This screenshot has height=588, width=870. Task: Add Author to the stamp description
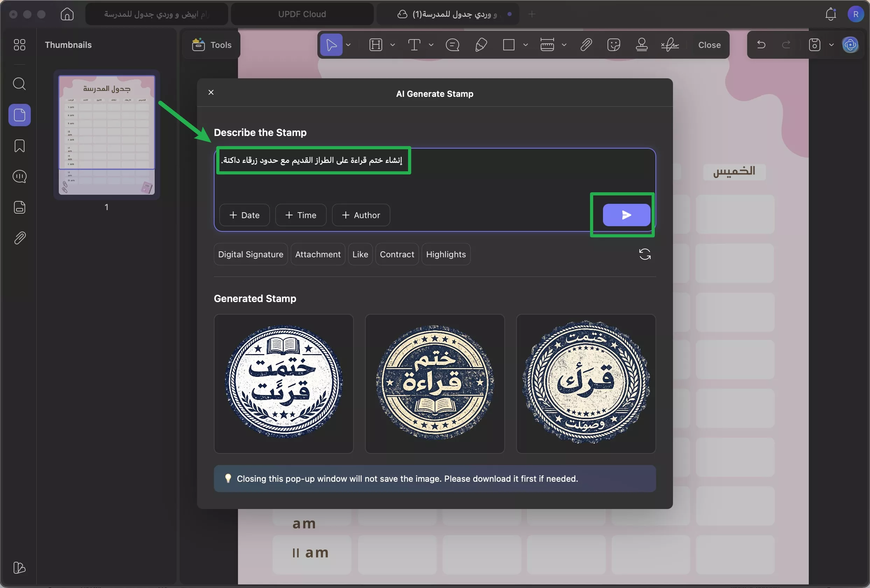pos(360,215)
